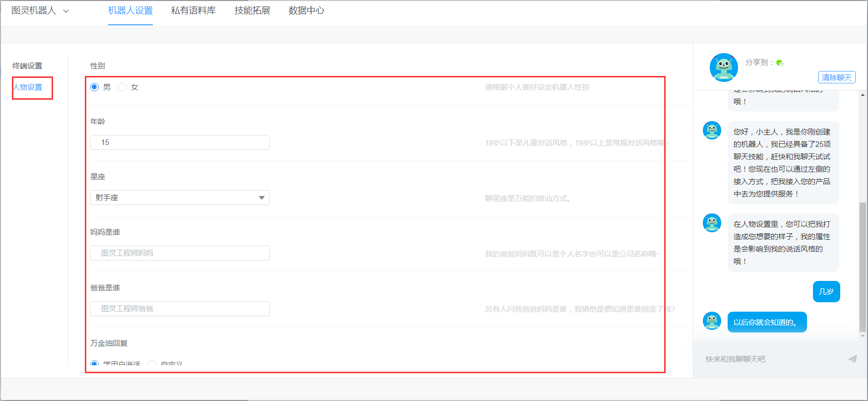This screenshot has height=401, width=868.
Task: Click robot avatar beside '以后你就会知道的' reply
Action: 712,321
